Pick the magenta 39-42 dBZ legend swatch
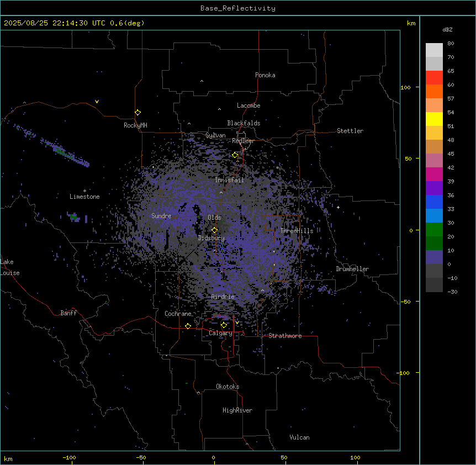This screenshot has width=476, height=465. point(434,174)
